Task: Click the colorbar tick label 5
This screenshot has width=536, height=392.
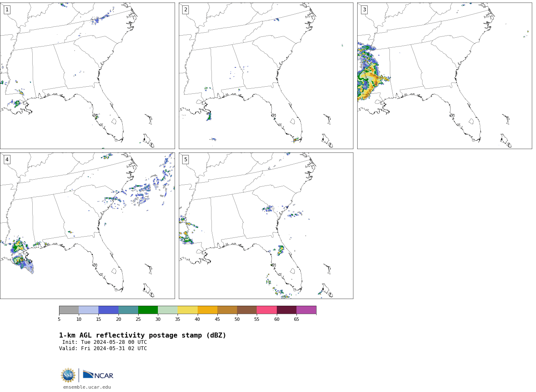Action: tap(59, 320)
